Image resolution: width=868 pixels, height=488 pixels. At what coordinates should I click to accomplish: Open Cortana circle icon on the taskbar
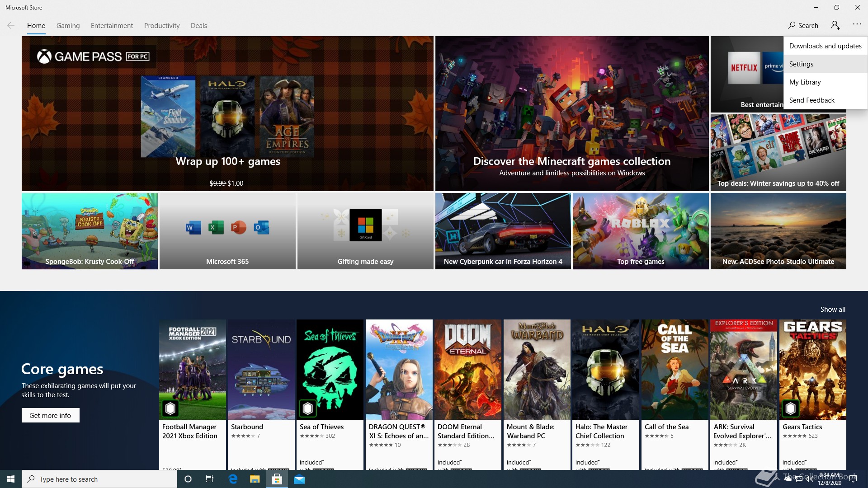188,479
